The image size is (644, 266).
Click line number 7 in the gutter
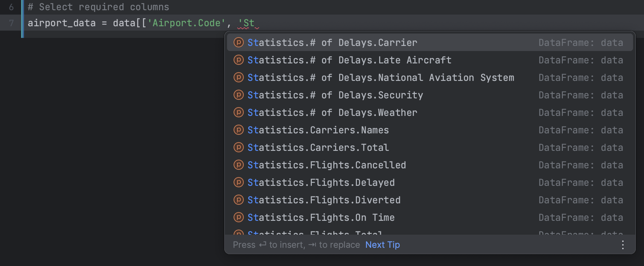point(11,23)
